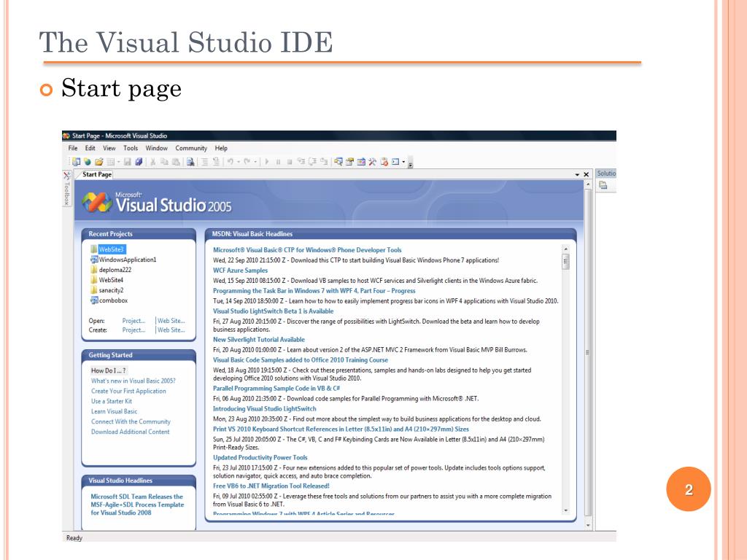Open the Help menu
Image resolution: width=747 pixels, height=560 pixels.
click(221, 148)
